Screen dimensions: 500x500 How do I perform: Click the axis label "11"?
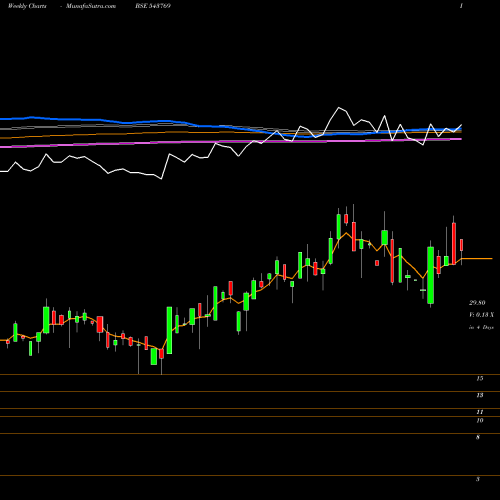(480, 412)
